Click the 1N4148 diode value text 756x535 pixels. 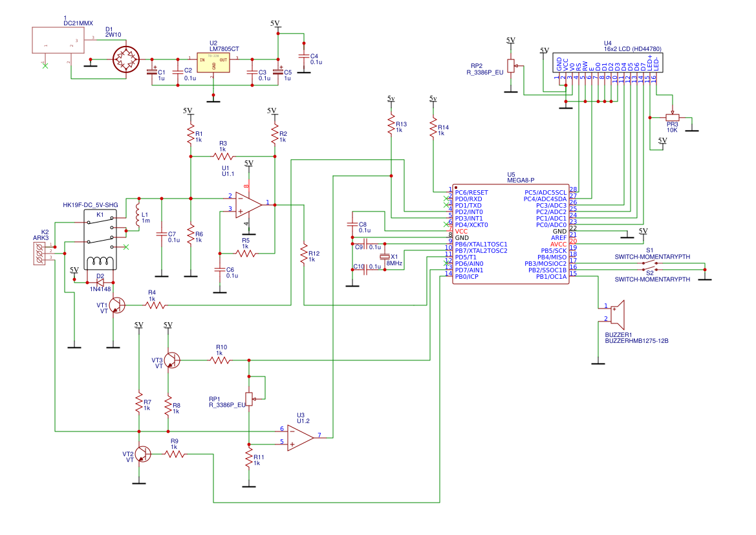[100, 289]
